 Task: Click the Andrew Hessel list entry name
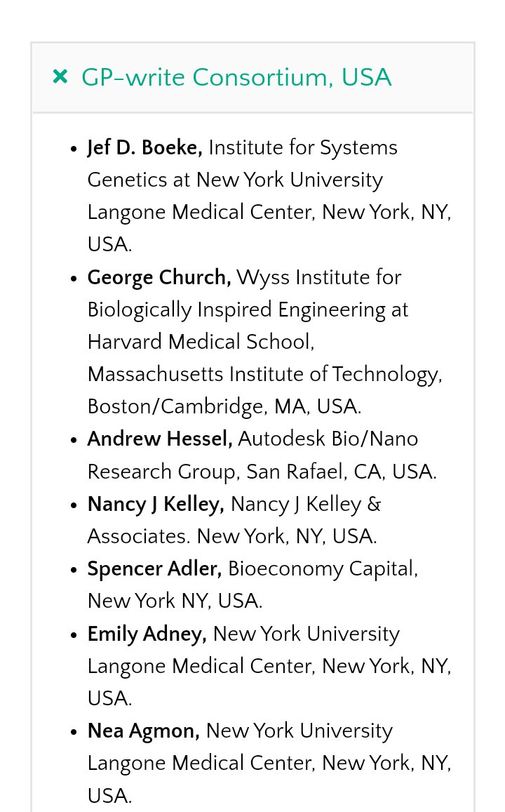tap(159, 439)
